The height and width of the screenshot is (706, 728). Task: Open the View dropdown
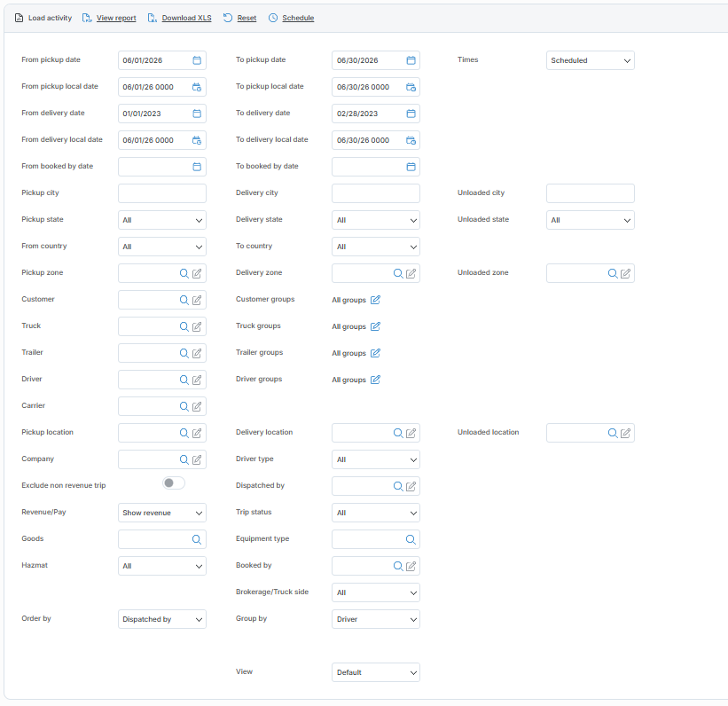click(376, 672)
